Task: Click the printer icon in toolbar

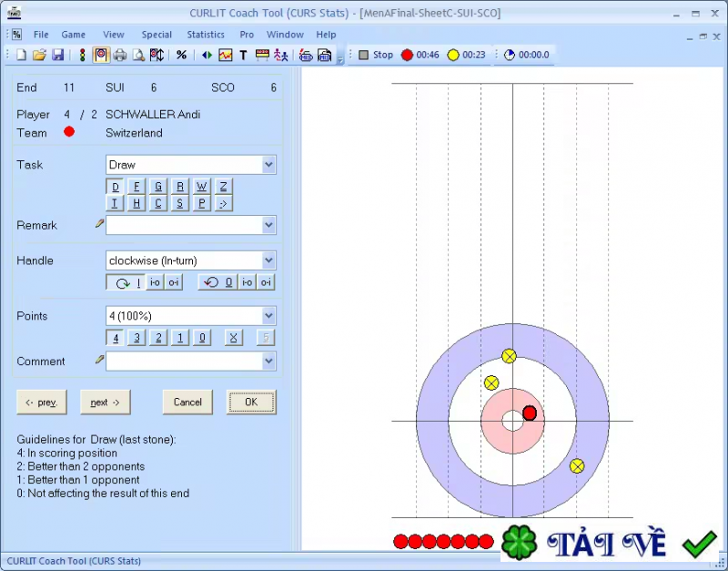Action: (x=120, y=55)
